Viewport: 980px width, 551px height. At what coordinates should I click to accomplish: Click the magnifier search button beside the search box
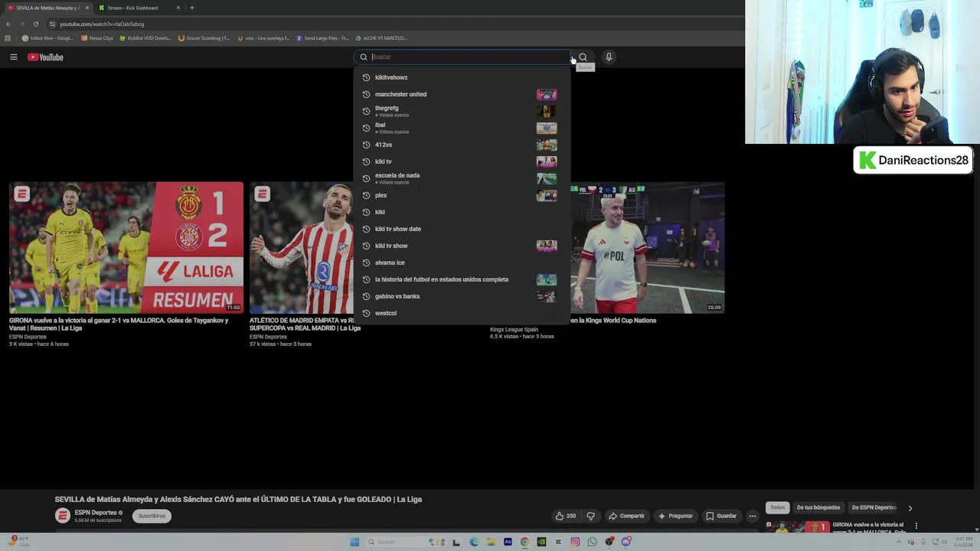pyautogui.click(x=583, y=57)
